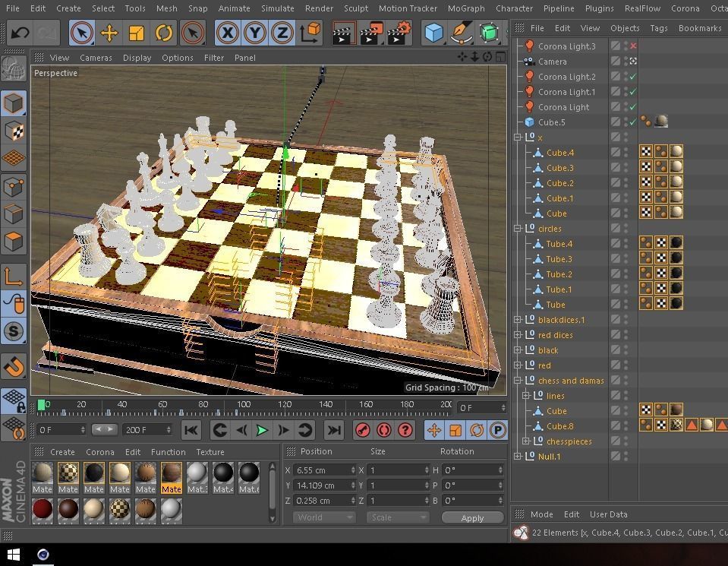Open the material manager Texture menu
The image size is (728, 566).
click(x=210, y=452)
